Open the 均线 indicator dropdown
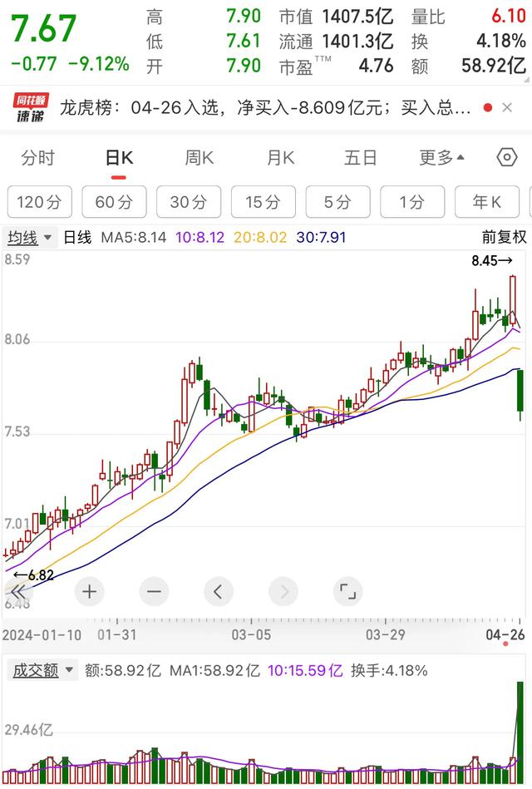 (x=32, y=238)
